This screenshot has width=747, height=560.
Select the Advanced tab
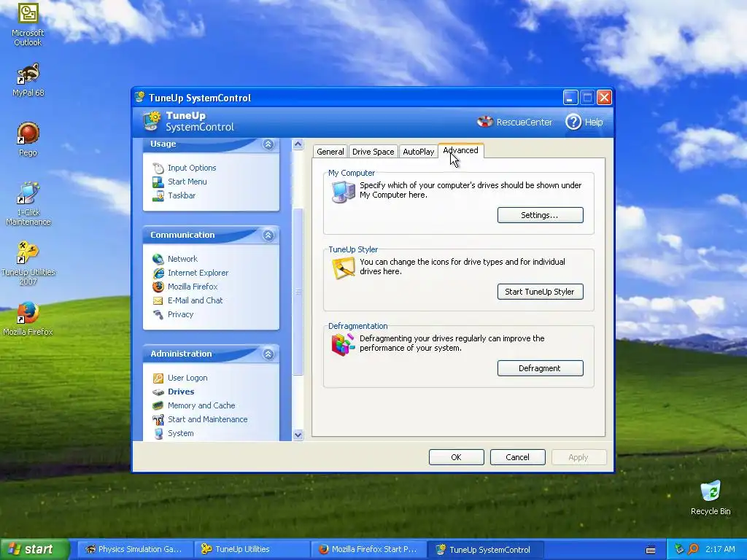pyautogui.click(x=461, y=150)
